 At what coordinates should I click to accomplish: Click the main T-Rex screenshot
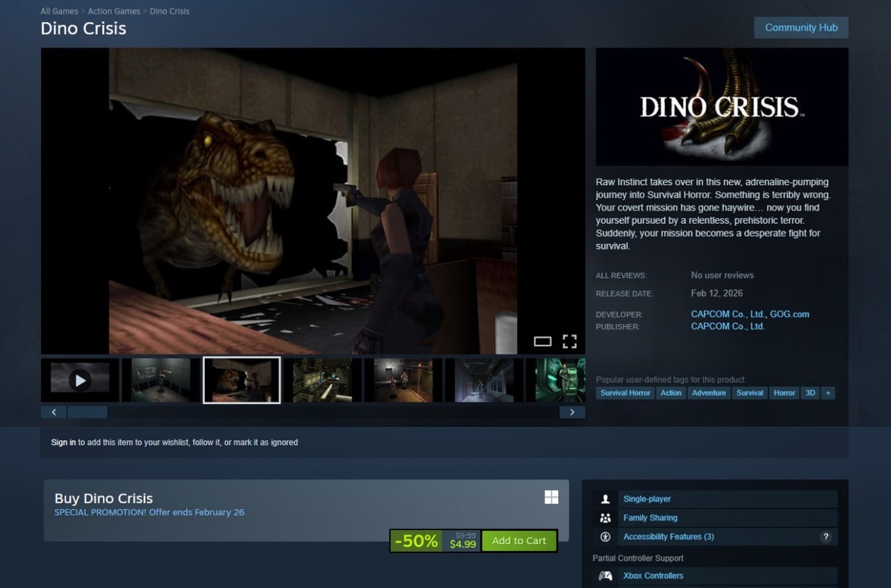pos(313,201)
